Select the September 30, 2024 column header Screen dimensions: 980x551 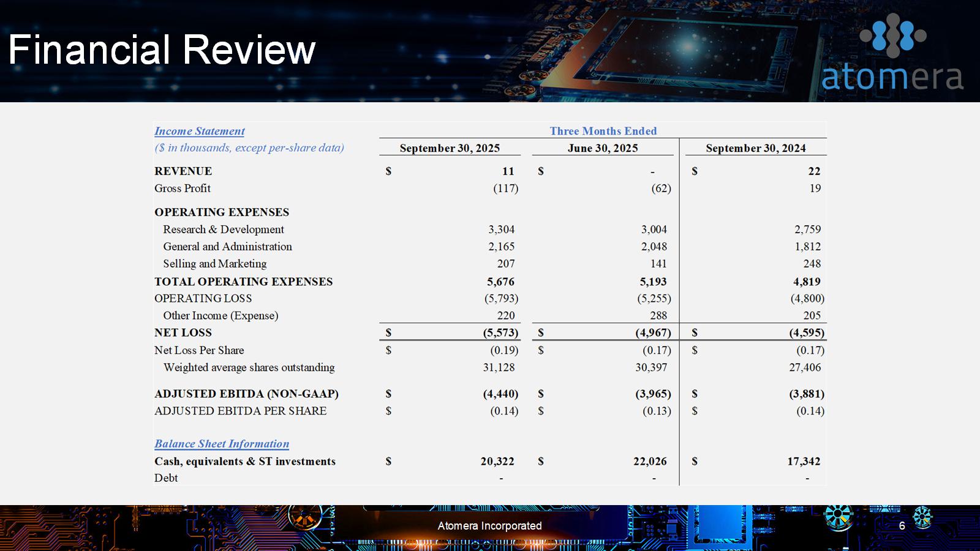[x=755, y=148]
